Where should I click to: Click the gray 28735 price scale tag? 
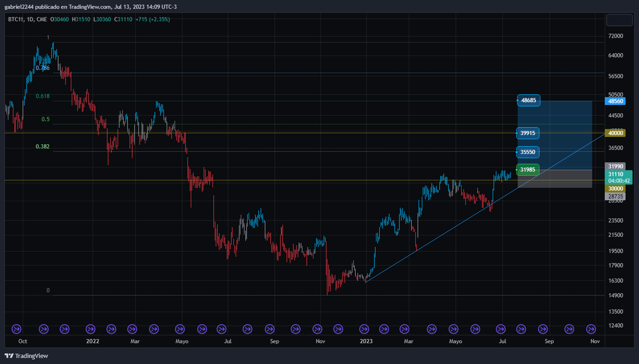[616, 196]
